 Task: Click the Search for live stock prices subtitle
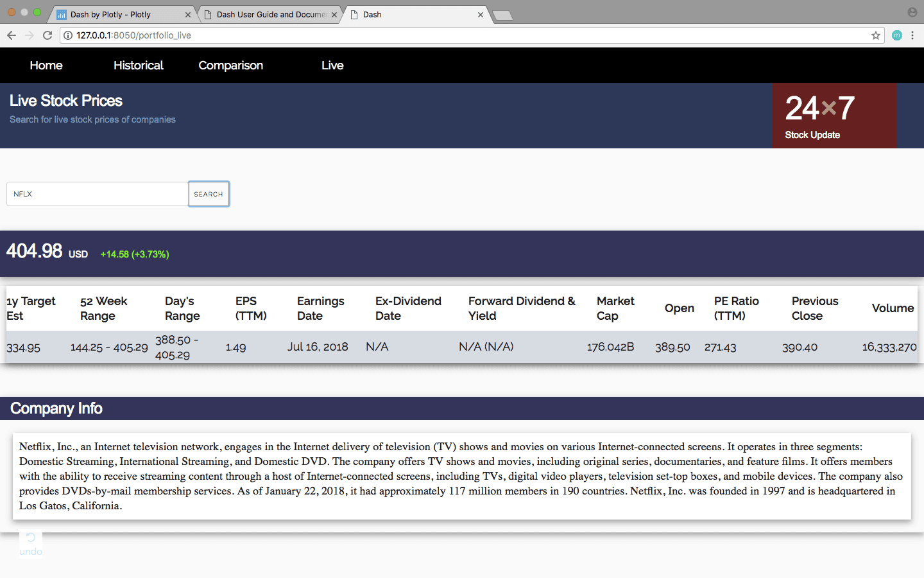pos(92,119)
